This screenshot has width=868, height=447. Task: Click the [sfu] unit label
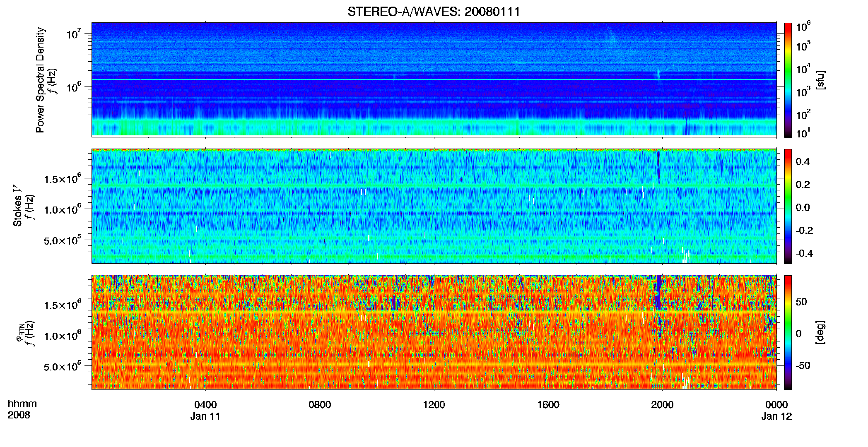(x=820, y=80)
